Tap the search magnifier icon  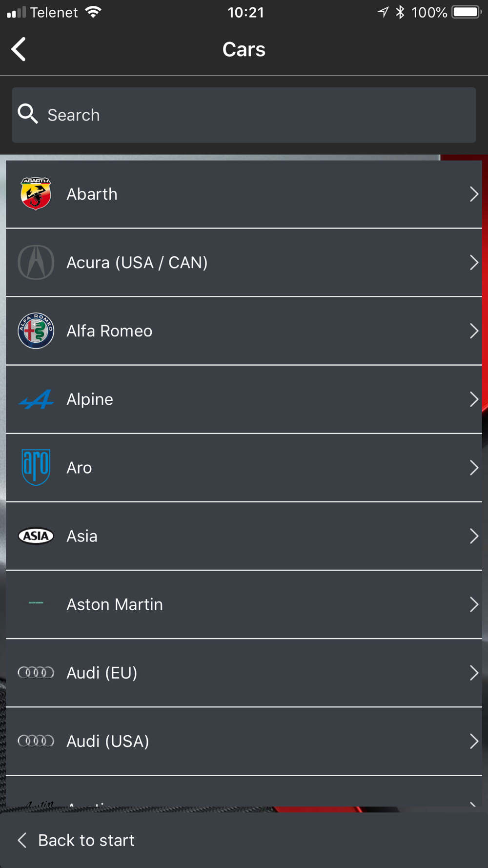tap(28, 114)
